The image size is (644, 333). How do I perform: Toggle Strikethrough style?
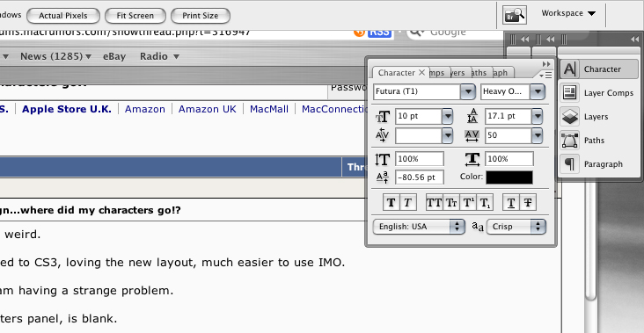click(x=528, y=202)
